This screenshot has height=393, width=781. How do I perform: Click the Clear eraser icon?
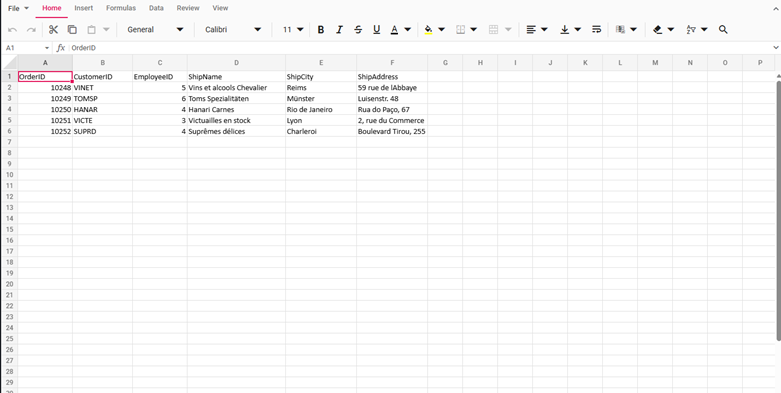657,29
